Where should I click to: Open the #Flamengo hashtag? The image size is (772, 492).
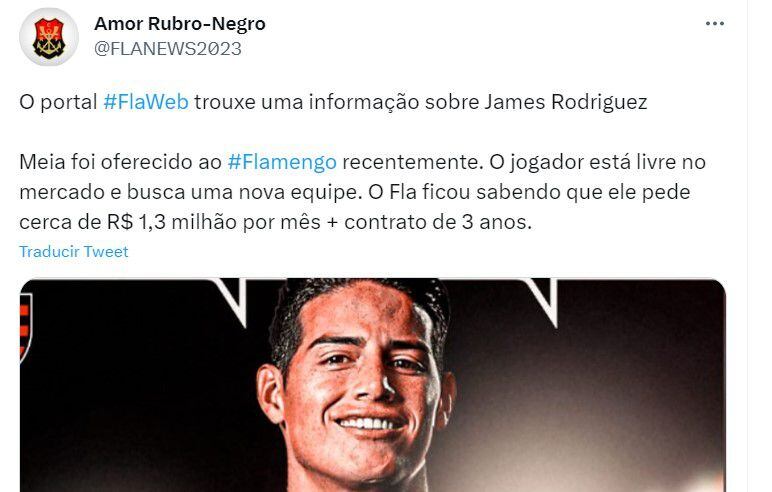click(282, 162)
